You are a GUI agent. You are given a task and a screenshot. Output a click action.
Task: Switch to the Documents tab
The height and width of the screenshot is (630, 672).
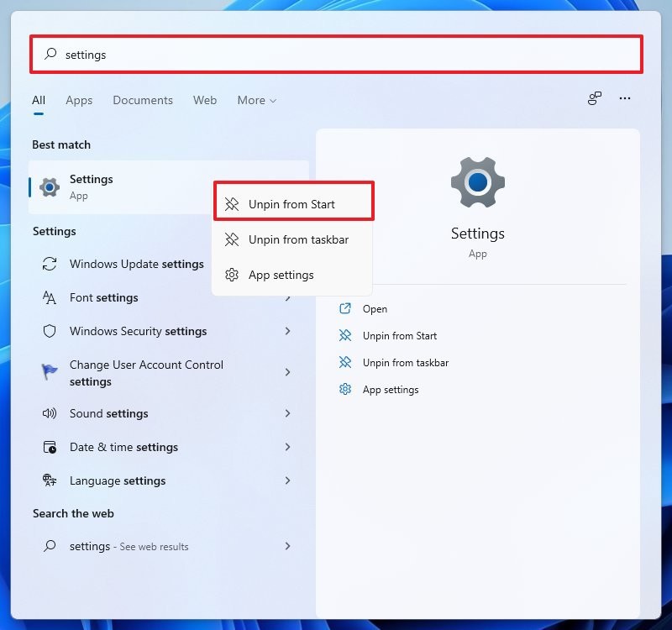point(143,100)
